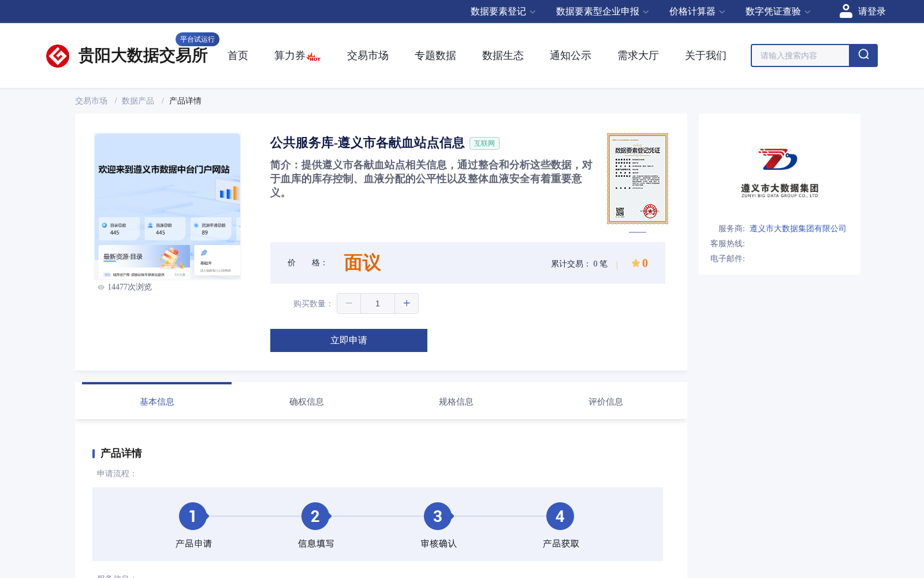Click the product preview image thumbnail
924x578 pixels.
click(167, 206)
